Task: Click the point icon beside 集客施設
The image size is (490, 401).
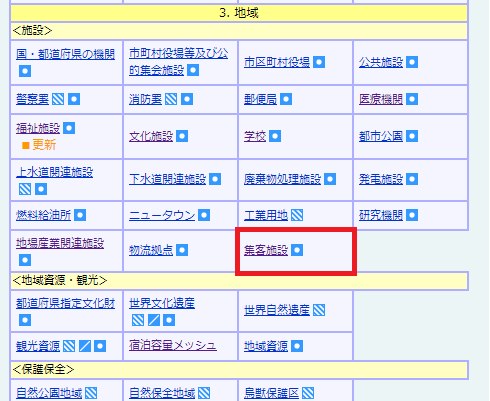Action: tap(297, 250)
